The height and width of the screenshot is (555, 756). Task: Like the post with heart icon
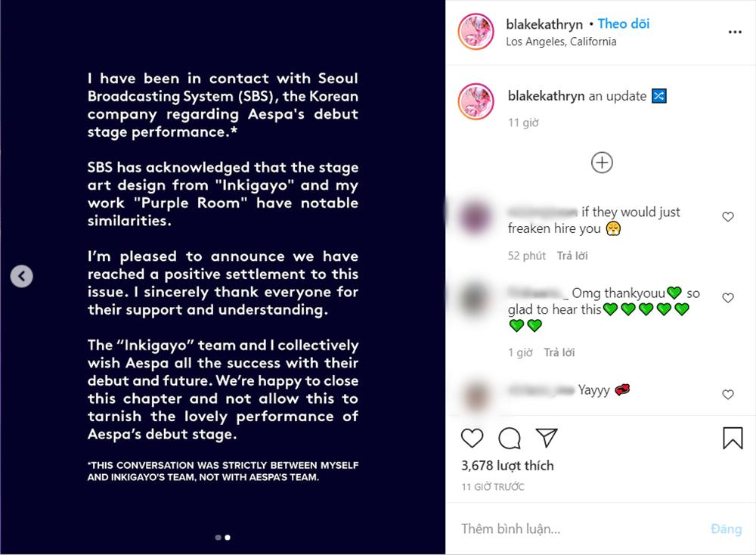[x=472, y=438]
